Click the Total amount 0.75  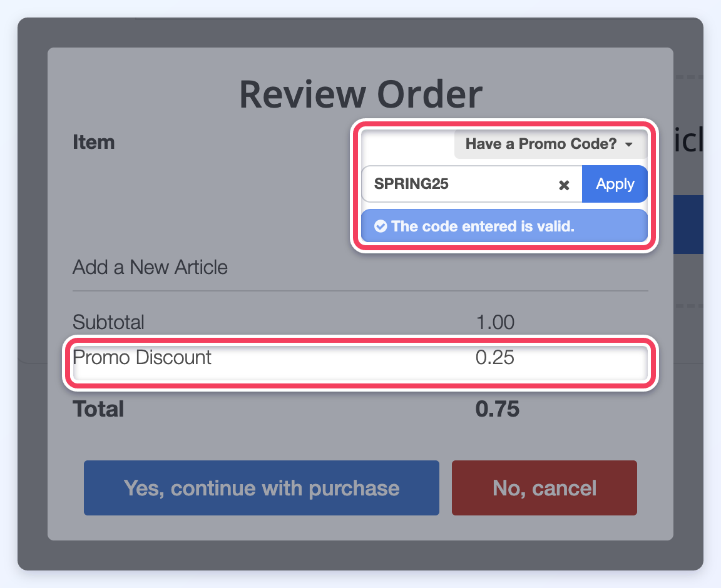497,408
